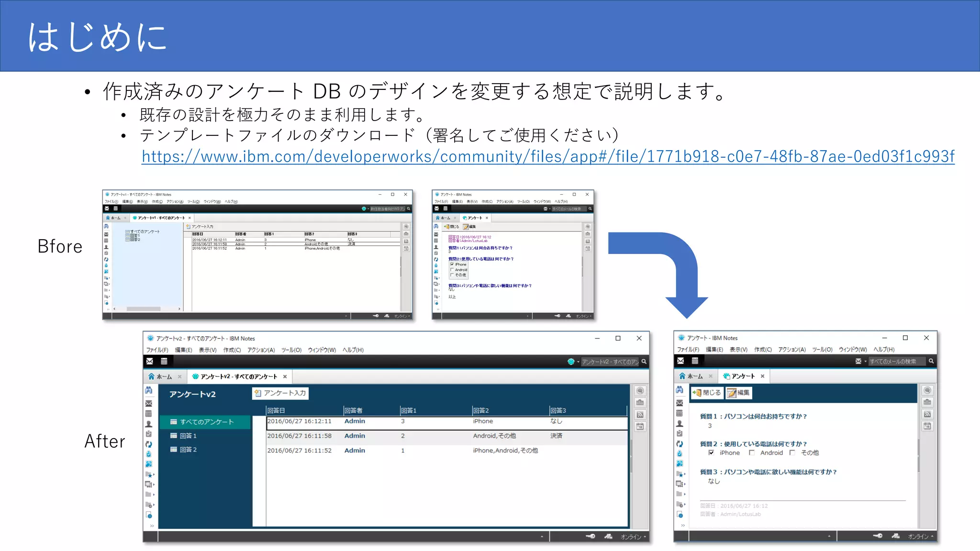
Task: Click search field in アンケートv2 window toolbar
Action: [610, 362]
